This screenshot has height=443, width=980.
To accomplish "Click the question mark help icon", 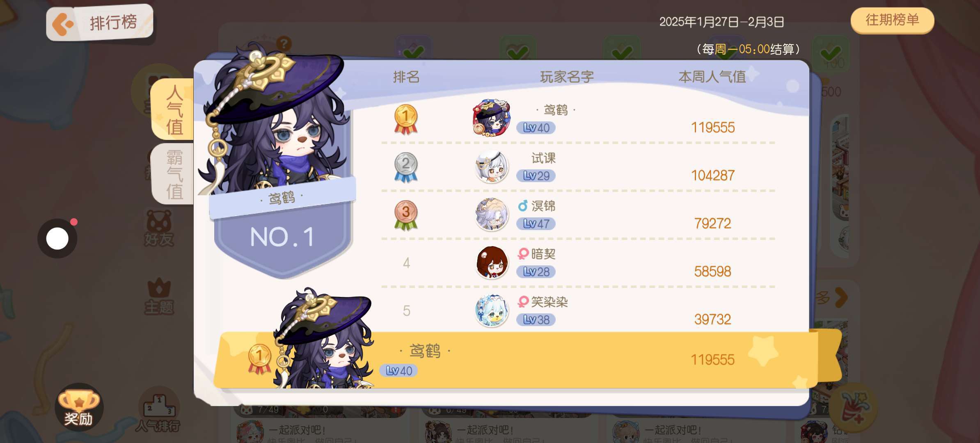I will tap(284, 43).
